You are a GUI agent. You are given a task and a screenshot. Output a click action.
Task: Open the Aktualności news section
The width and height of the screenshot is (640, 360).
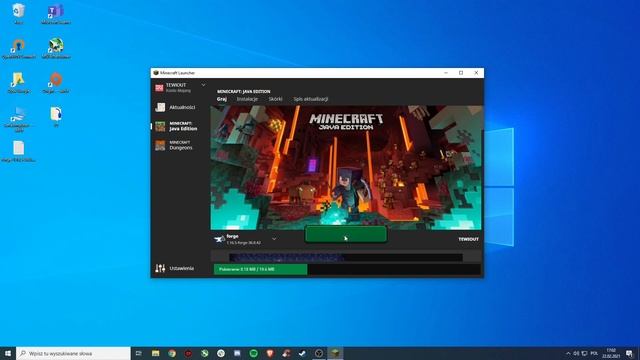pos(176,107)
